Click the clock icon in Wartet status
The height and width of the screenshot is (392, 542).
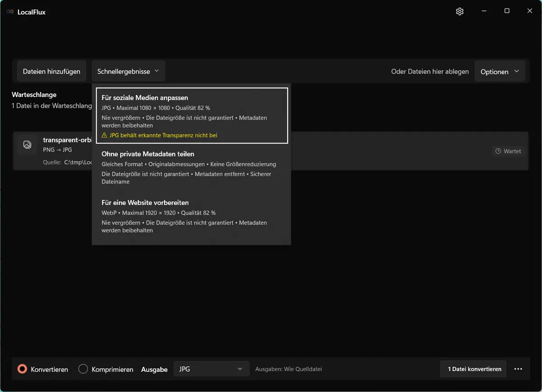pyautogui.click(x=498, y=151)
